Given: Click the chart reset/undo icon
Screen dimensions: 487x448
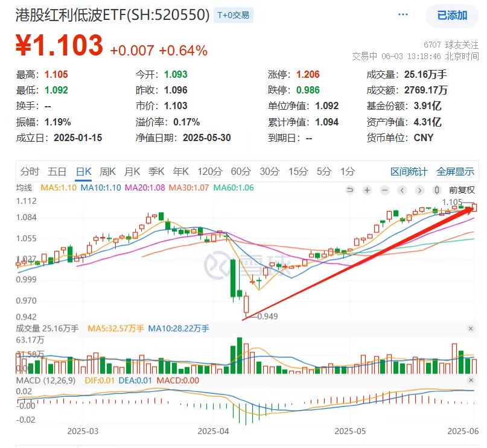Looking at the screenshot, I should coord(350,190).
